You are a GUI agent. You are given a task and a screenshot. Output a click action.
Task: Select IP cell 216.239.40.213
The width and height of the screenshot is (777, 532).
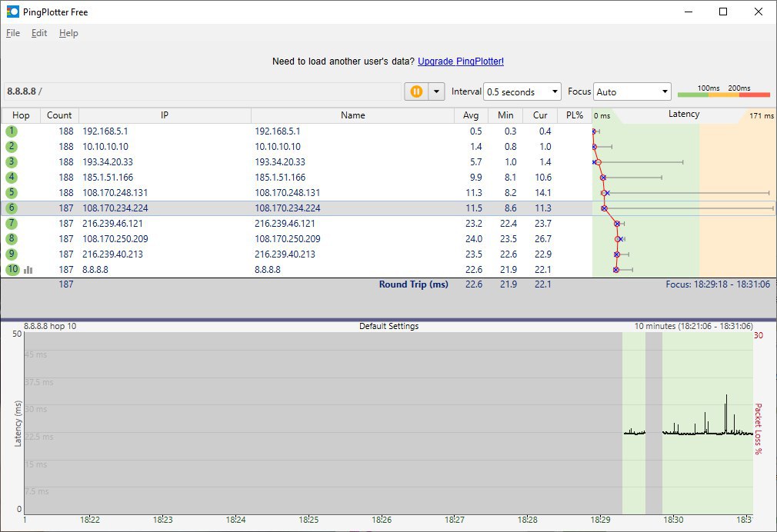point(112,254)
